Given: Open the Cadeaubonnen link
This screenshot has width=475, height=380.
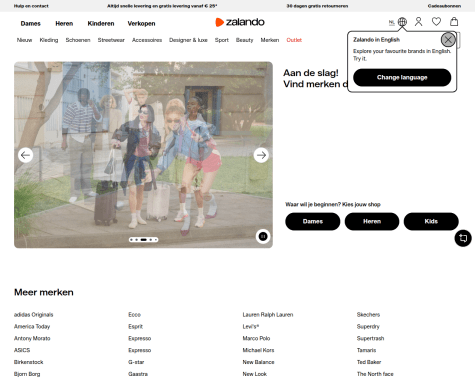Looking at the screenshot, I should [x=444, y=6].
